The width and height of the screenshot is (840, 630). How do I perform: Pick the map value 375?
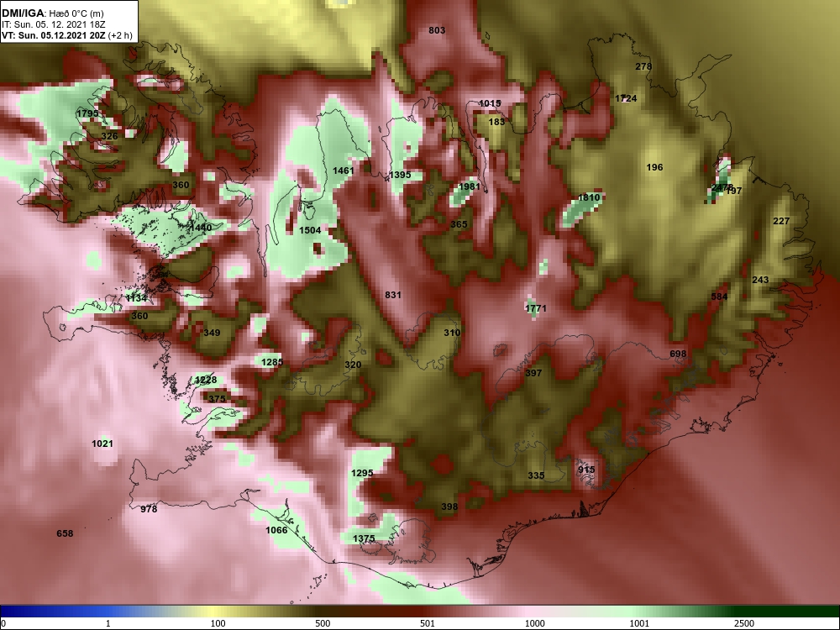click(x=217, y=398)
